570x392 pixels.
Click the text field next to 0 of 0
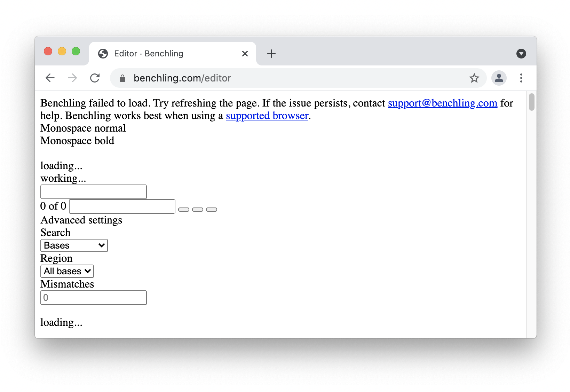pyautogui.click(x=122, y=206)
